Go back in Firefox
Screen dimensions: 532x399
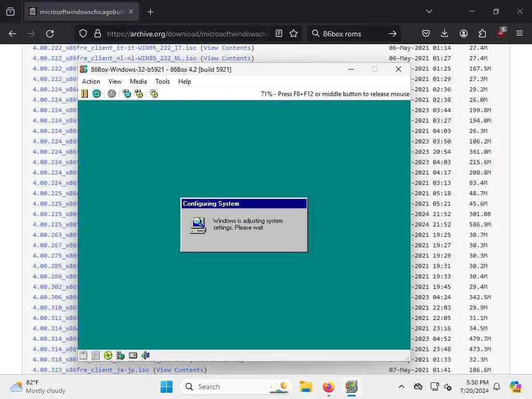click(x=12, y=34)
